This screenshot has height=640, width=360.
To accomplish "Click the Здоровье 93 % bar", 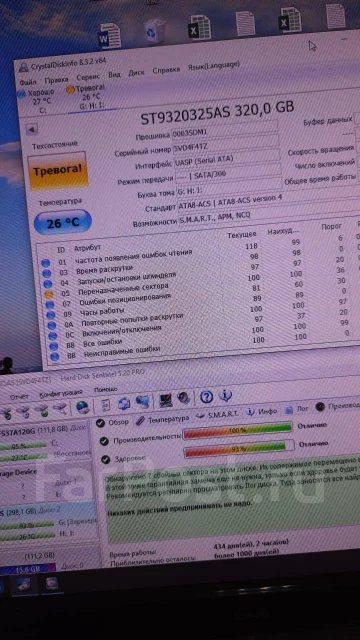I will 239,448.
